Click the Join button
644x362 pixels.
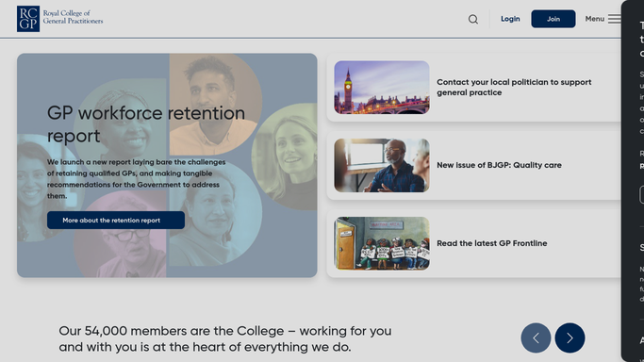pyautogui.click(x=553, y=19)
